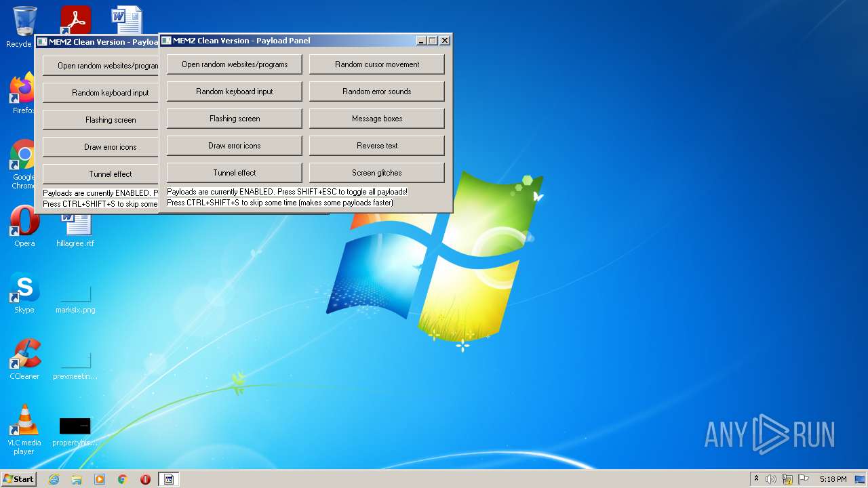
Task: Show hidden tray icons arrow
Action: tap(756, 479)
